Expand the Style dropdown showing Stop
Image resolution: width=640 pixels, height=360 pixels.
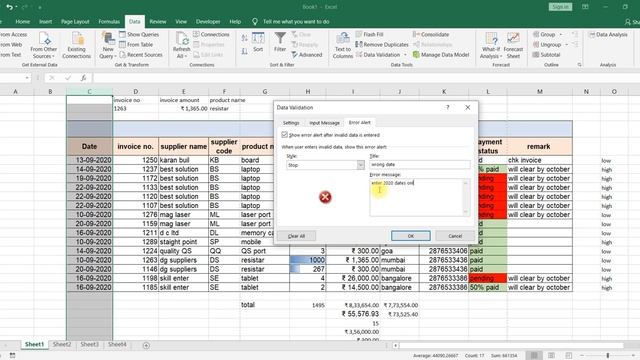coord(360,164)
